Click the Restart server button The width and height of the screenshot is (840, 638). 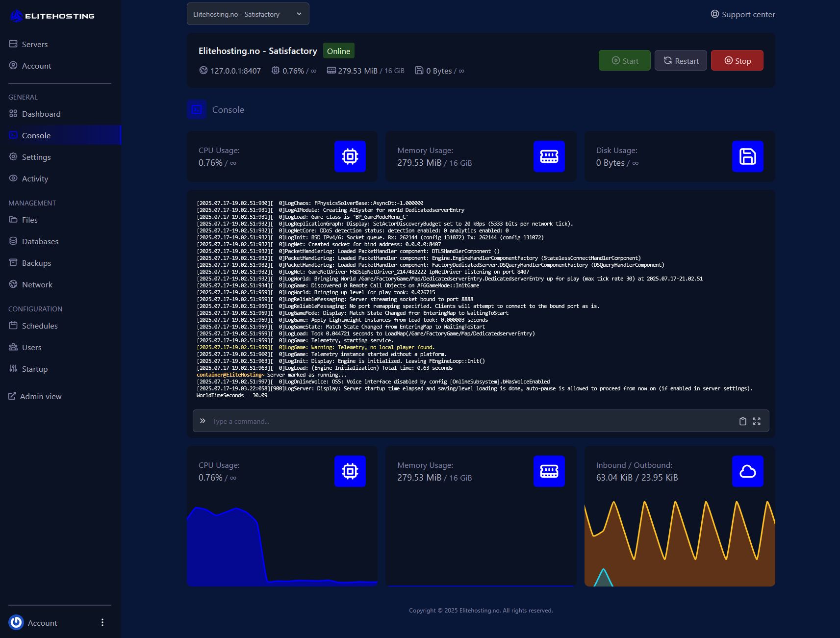[681, 60]
